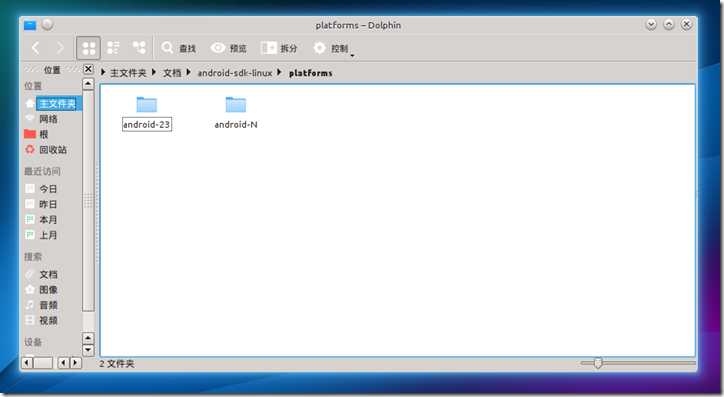Screen dimensions: 724x397
Task: Click sidebar scroll up arrow at top
Action: click(88, 84)
